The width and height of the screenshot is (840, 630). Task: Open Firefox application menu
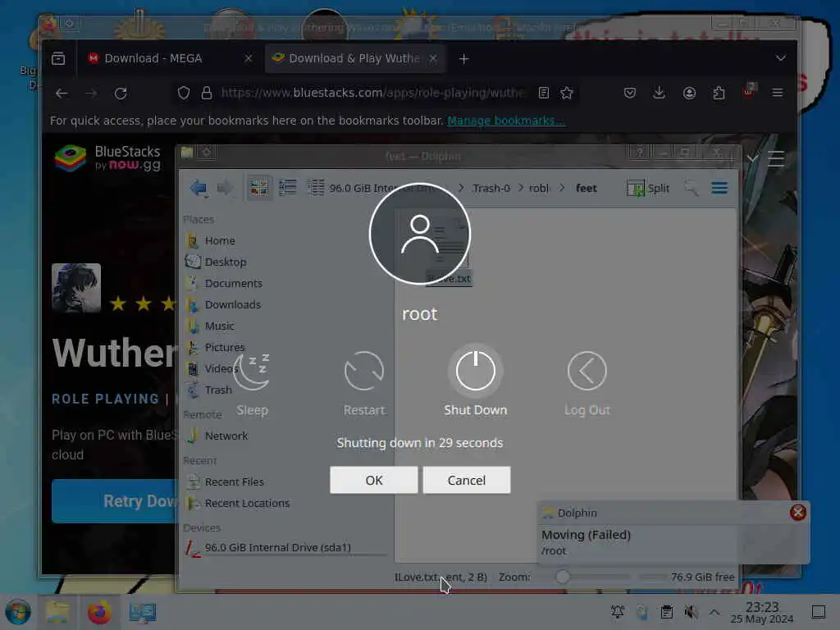(778, 94)
